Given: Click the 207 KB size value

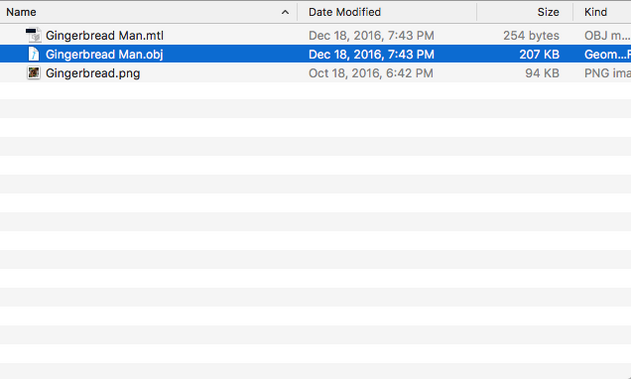Looking at the screenshot, I should 539,54.
